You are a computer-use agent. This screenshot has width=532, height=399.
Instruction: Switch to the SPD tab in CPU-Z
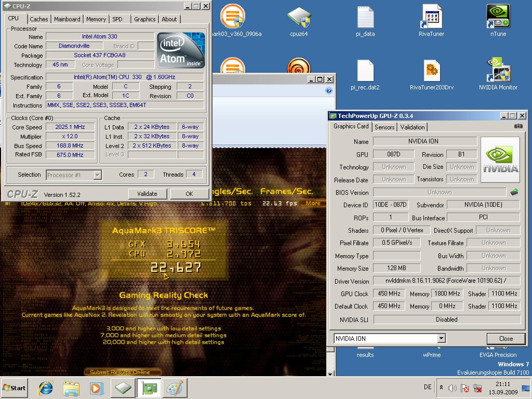(x=117, y=19)
